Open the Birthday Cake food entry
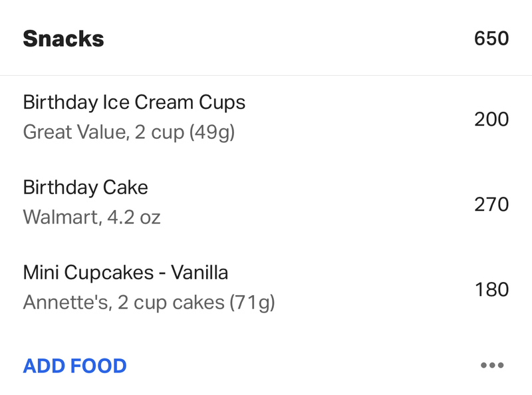This screenshot has height=395, width=532. coord(266,202)
